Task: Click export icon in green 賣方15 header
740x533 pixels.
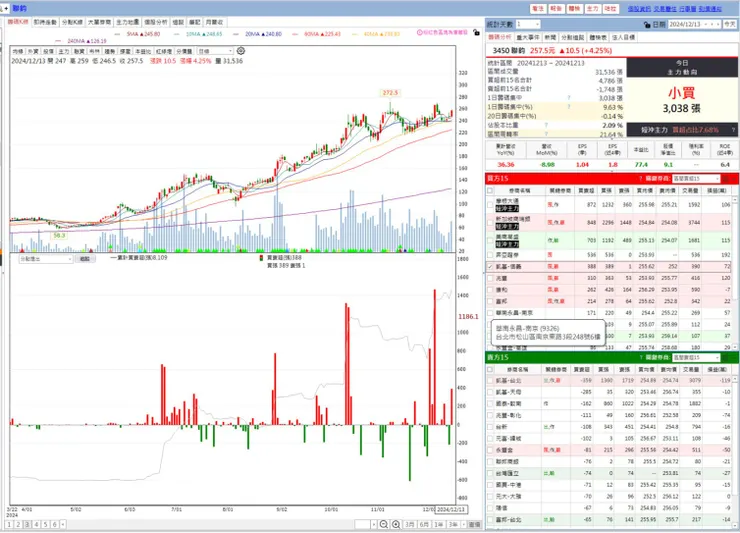Action: coord(726,357)
